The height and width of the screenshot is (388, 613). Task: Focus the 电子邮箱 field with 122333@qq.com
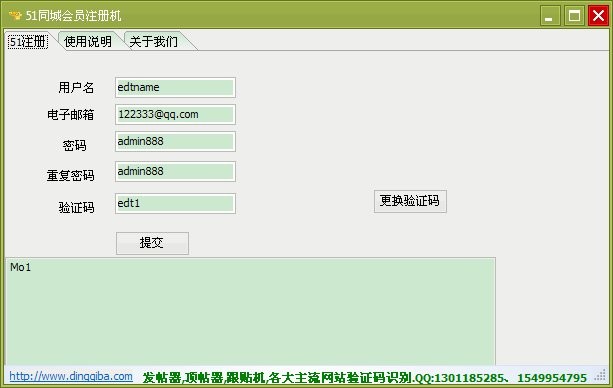click(x=175, y=115)
